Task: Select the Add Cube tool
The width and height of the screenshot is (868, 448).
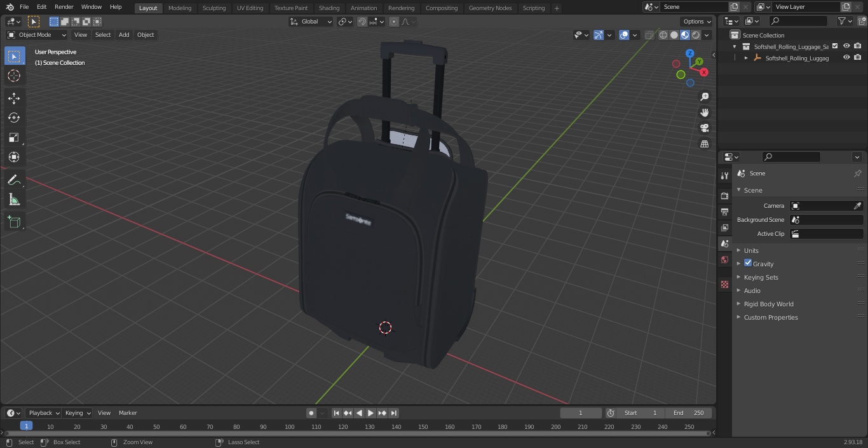Action: [14, 222]
